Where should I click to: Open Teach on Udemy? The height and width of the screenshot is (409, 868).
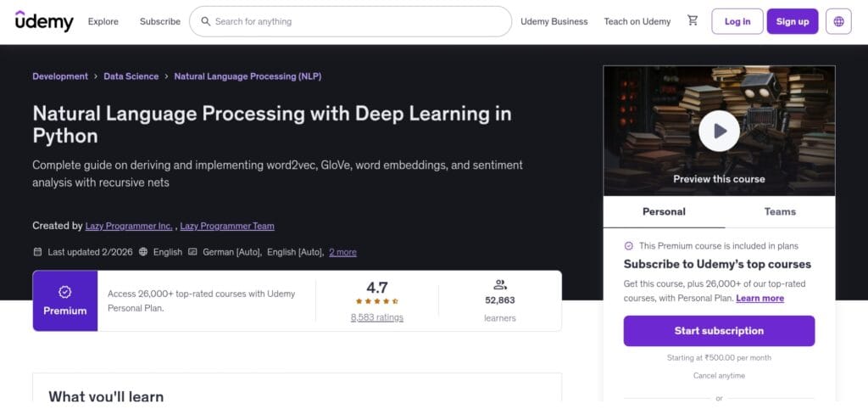[637, 21]
